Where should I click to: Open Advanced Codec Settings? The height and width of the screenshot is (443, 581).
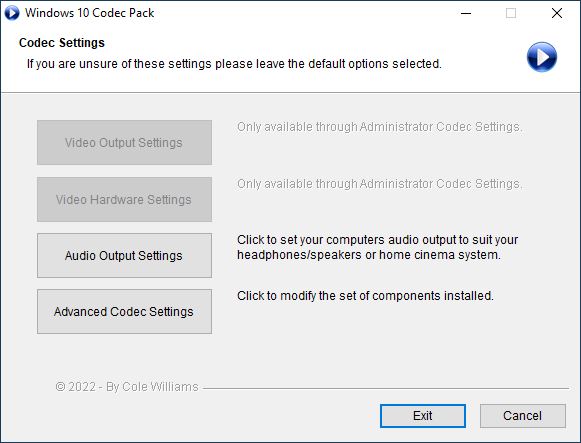click(x=124, y=312)
